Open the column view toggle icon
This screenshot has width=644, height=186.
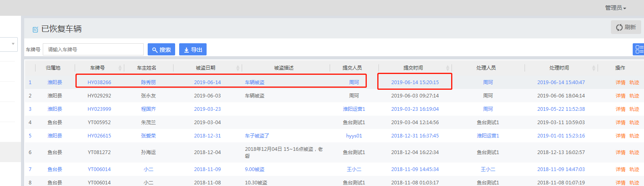coord(639,49)
